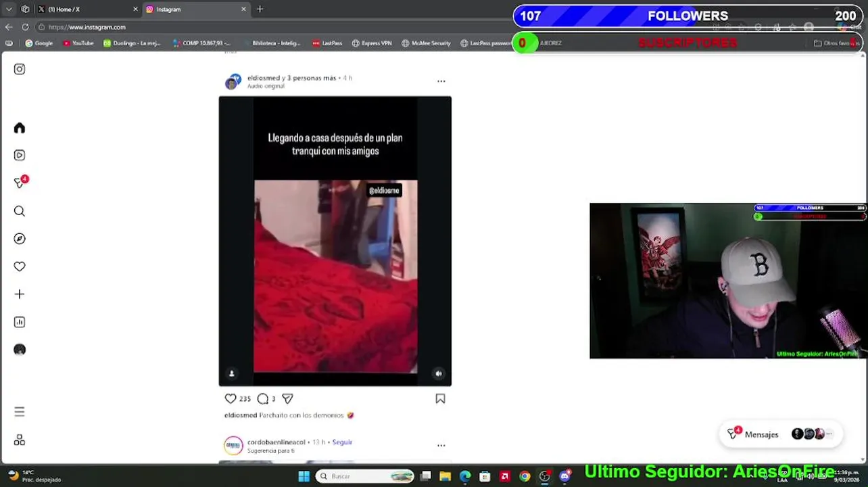Open comments on the eldiosmed post
This screenshot has width=868, height=487.
(263, 398)
